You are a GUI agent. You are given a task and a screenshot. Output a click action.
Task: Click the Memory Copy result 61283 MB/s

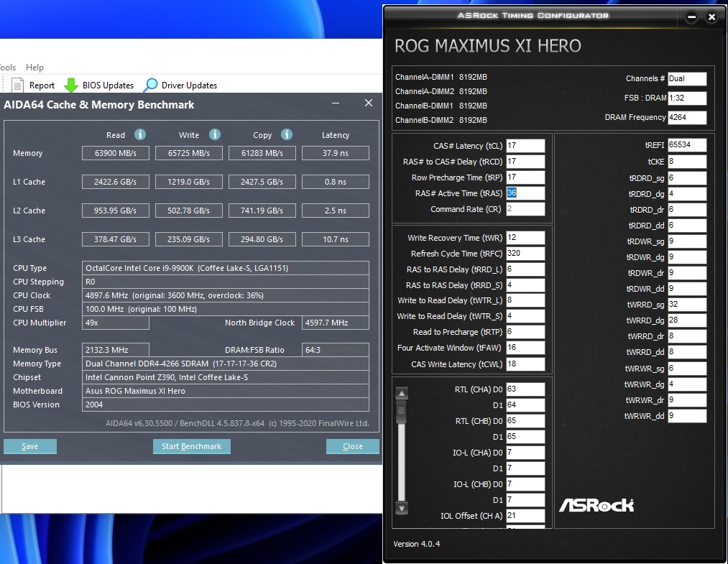pyautogui.click(x=262, y=153)
